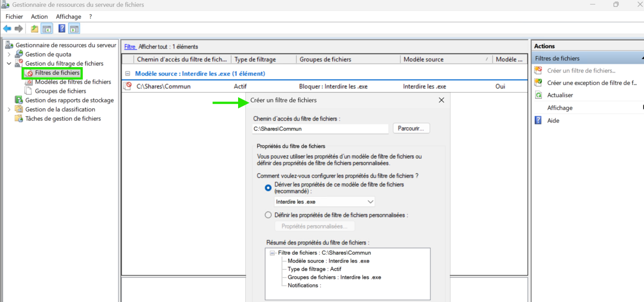Open the Interdire les .exe template dropdown
644x302 pixels.
click(x=370, y=202)
